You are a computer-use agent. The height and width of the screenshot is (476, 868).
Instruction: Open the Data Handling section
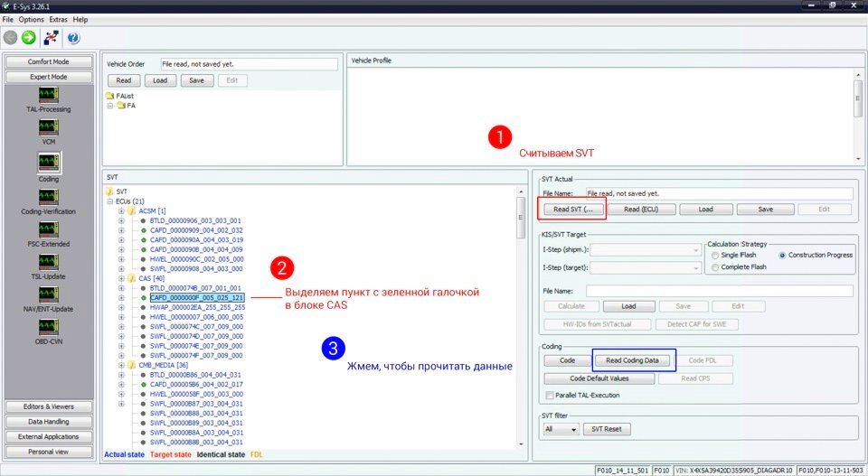pyautogui.click(x=49, y=422)
